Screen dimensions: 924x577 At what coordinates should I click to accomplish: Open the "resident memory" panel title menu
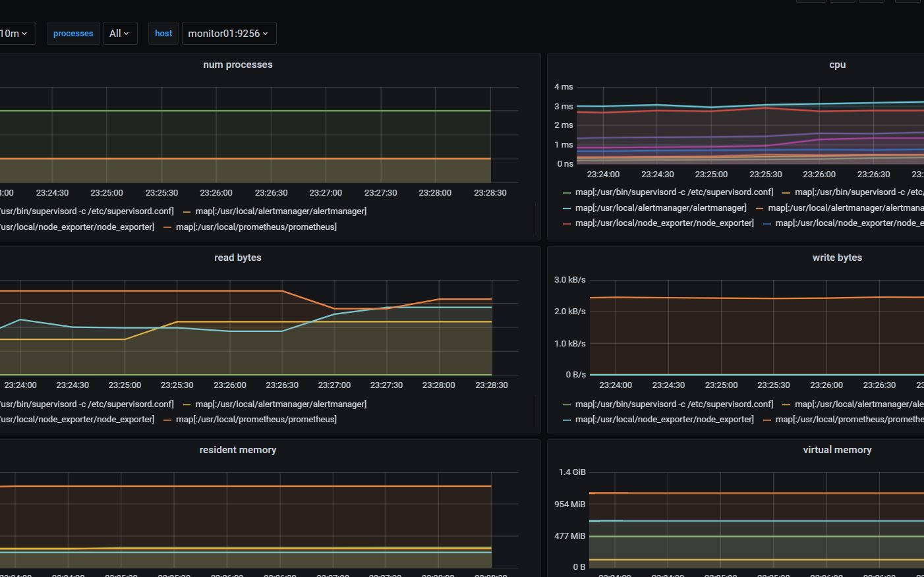pyautogui.click(x=238, y=450)
